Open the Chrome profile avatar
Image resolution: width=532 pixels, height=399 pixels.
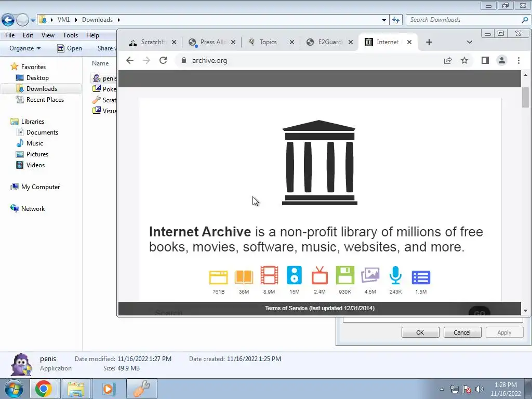(501, 60)
